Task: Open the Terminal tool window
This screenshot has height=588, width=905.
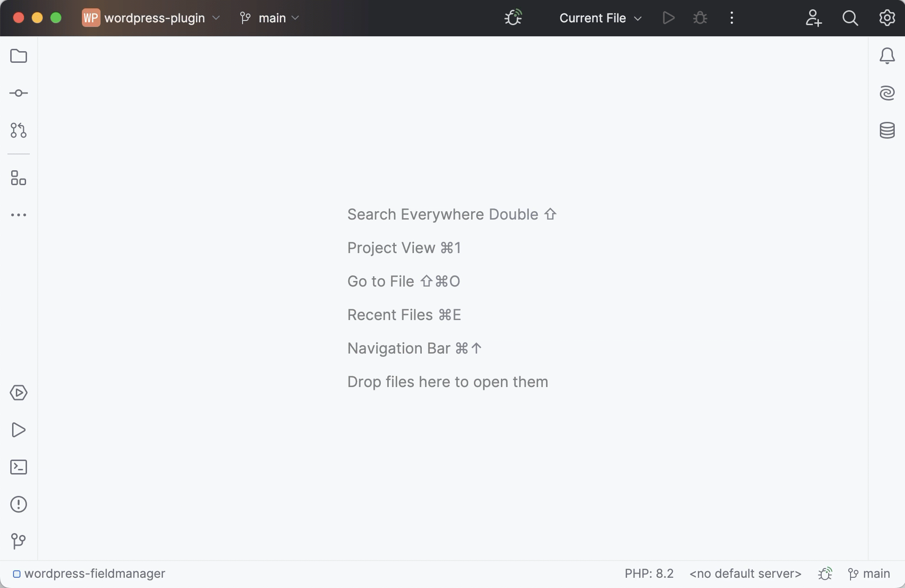Action: pos(18,467)
